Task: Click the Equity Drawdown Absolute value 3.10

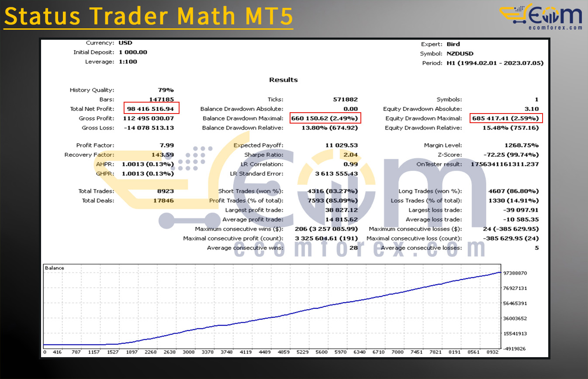Action: point(532,109)
